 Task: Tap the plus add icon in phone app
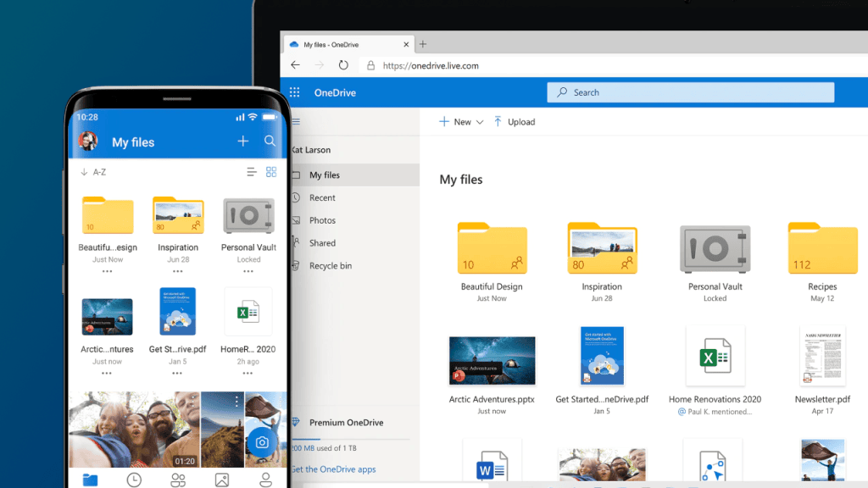click(x=243, y=141)
